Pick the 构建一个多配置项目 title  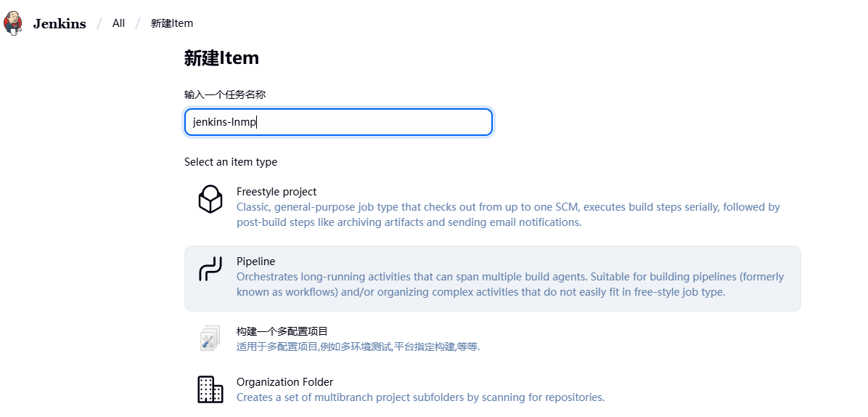pos(282,331)
